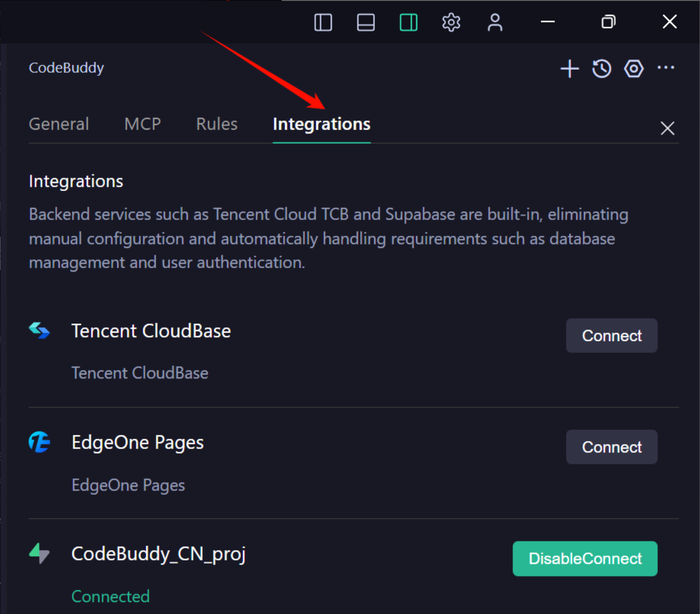Open the settings gear in title bar
This screenshot has width=700, height=614.
pyautogui.click(x=451, y=22)
